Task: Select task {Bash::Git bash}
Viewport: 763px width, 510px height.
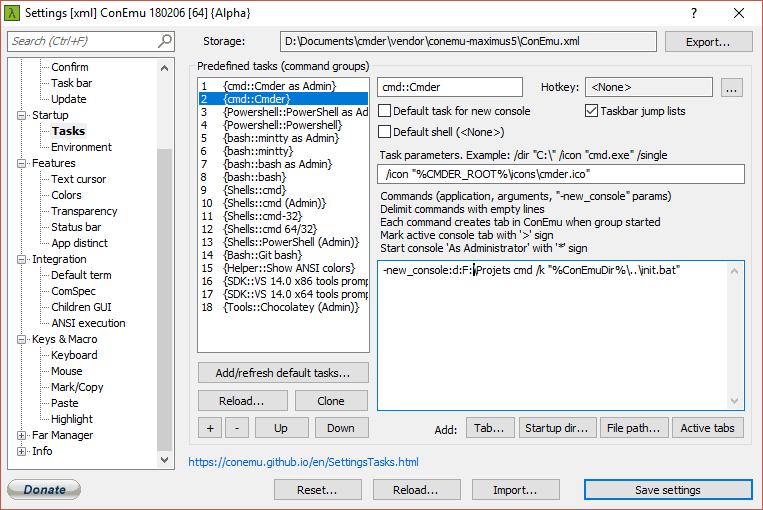Action: [283, 255]
